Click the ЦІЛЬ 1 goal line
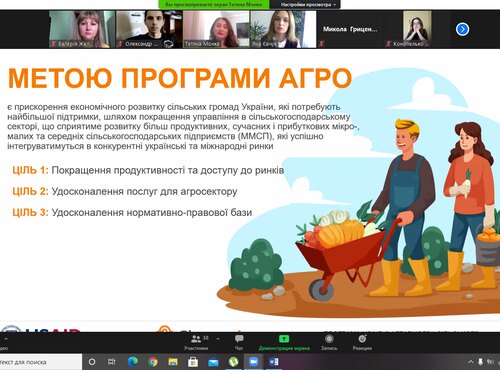 click(148, 170)
